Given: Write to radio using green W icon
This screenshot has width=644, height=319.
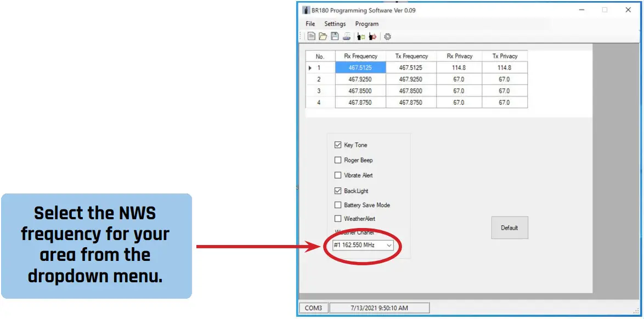Looking at the screenshot, I should [x=361, y=37].
